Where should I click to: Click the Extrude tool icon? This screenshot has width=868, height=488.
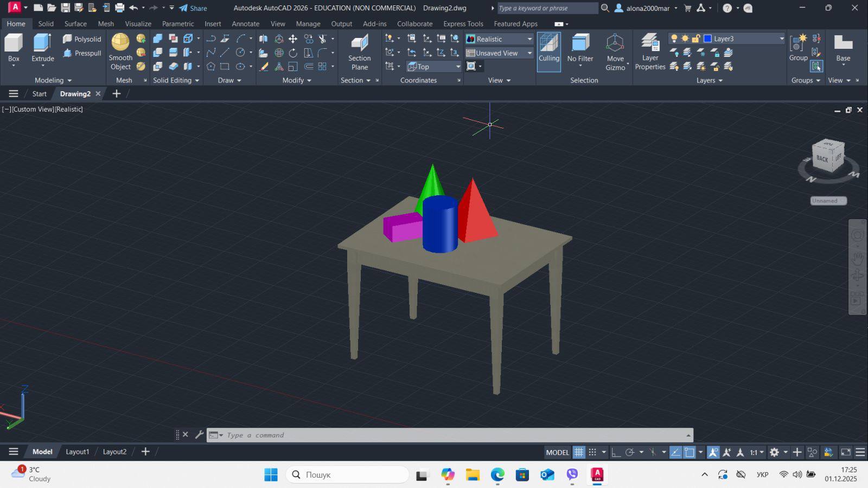42,44
